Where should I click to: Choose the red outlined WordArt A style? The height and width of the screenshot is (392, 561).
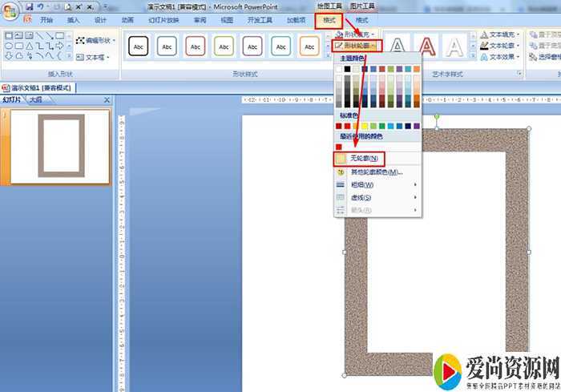[x=426, y=47]
